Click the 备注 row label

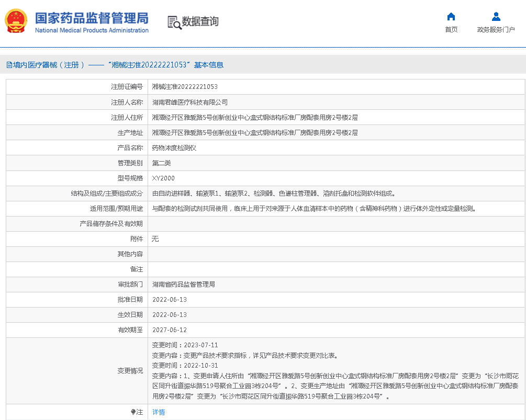pyautogui.click(x=137, y=269)
